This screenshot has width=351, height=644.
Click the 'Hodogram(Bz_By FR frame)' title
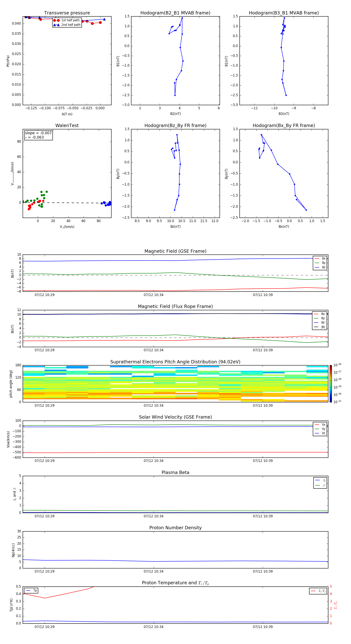(x=175, y=125)
